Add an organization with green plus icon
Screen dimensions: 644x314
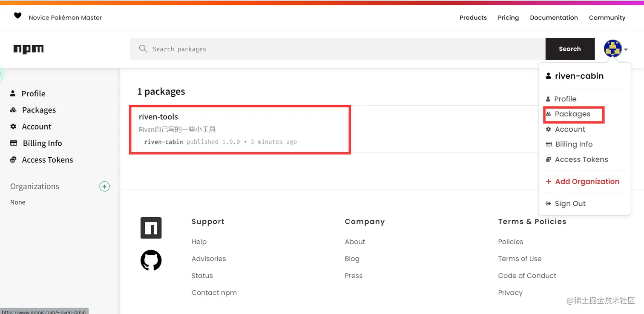click(x=104, y=186)
